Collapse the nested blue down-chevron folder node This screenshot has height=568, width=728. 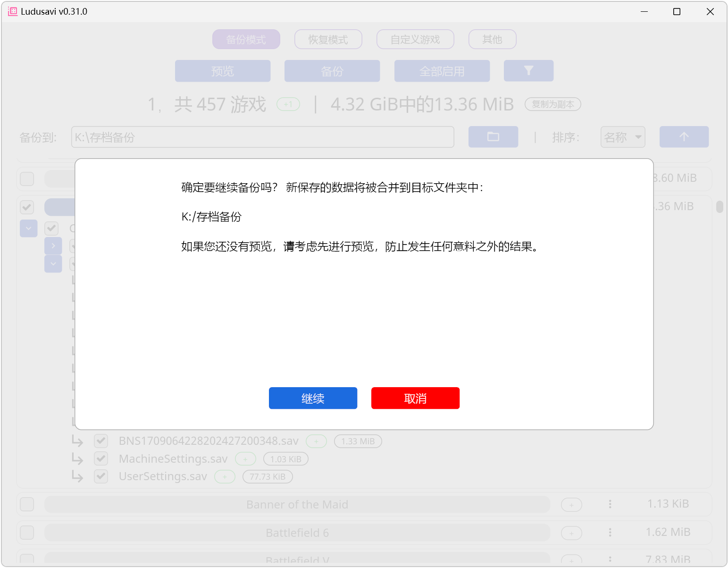(x=53, y=264)
